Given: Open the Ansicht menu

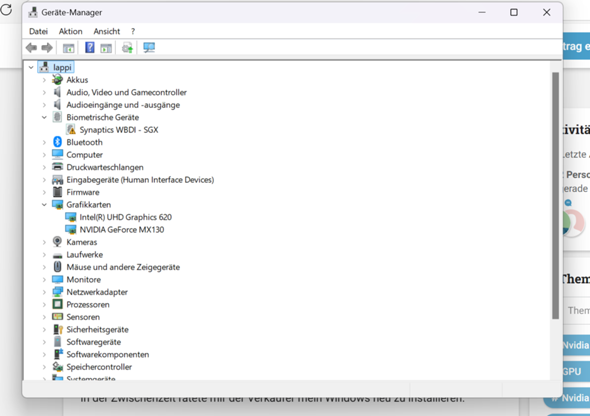Looking at the screenshot, I should tap(107, 31).
